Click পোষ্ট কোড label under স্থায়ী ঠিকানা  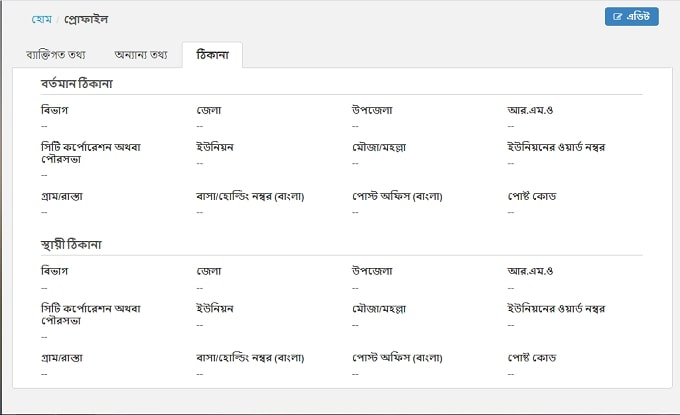coord(532,358)
